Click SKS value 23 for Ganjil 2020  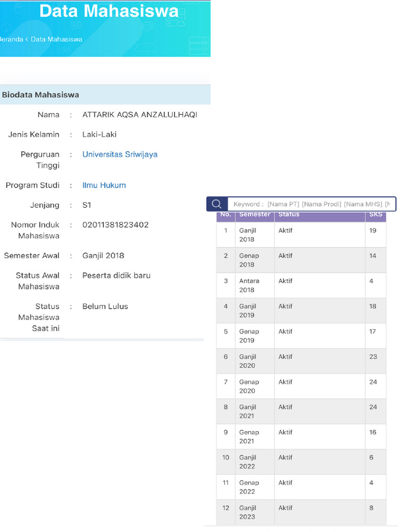[373, 357]
